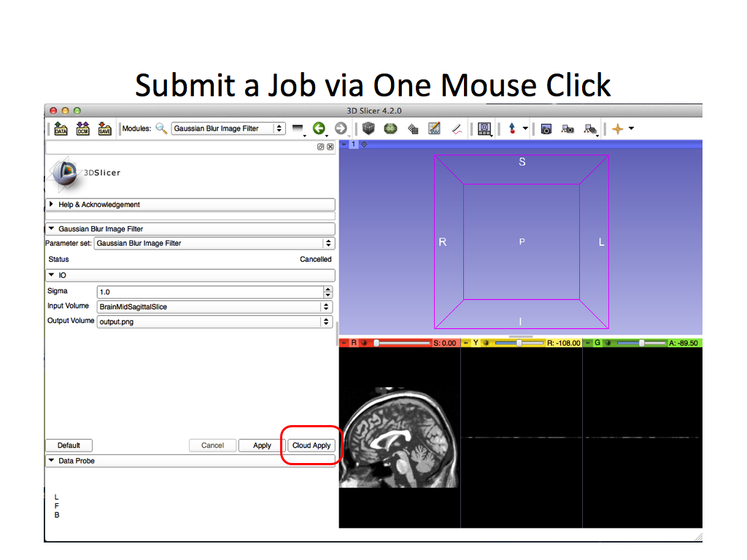Viewport: 747px width, 560px height.
Task: Toggle the yellow slice view pin
Action: pos(466,343)
